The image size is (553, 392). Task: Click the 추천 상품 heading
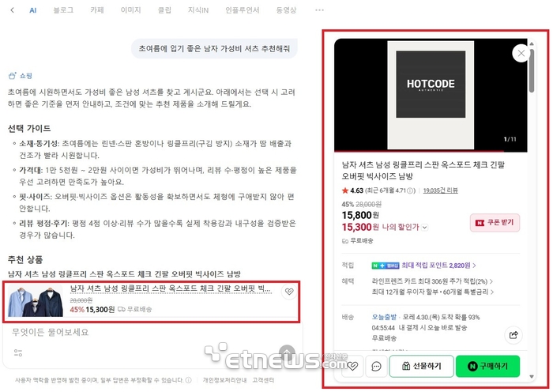25,260
